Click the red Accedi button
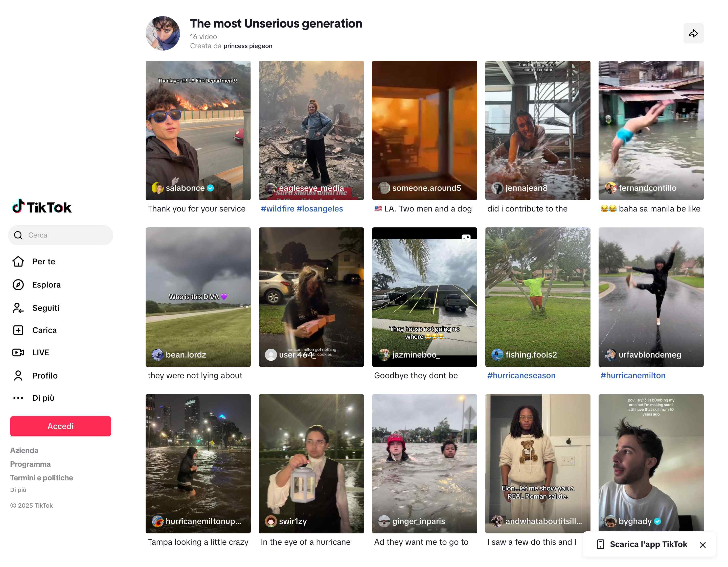Screen dimensions: 728x567 tap(60, 426)
